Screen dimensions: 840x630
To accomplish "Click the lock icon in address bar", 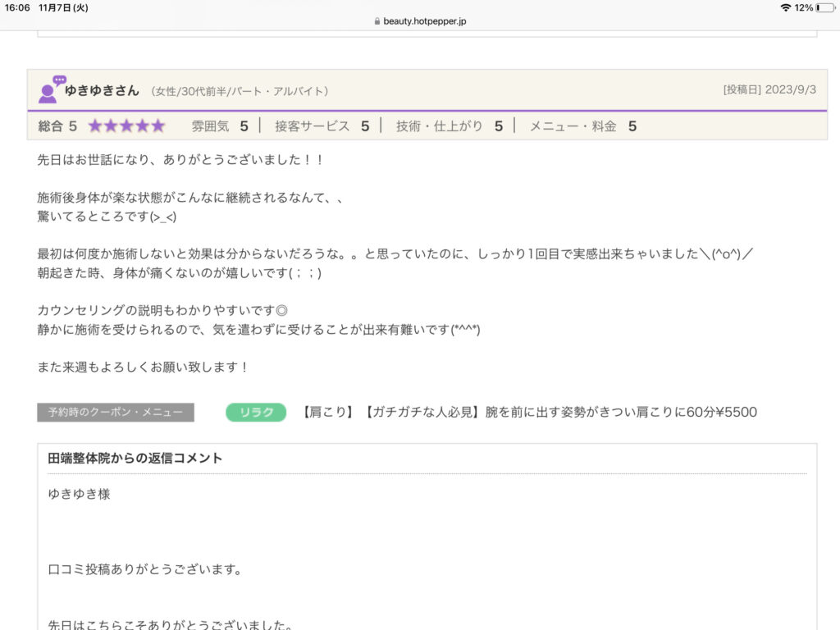I will tap(377, 21).
